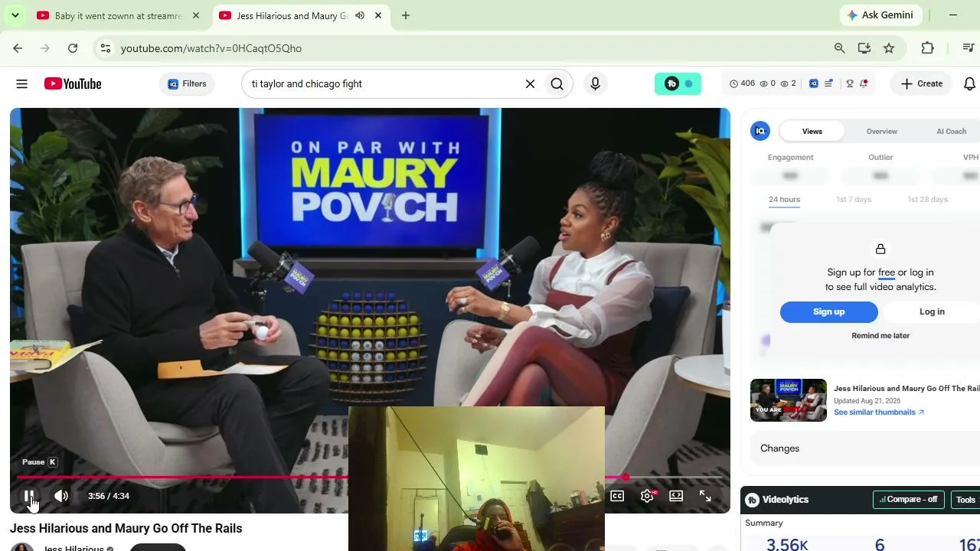
Task: Open See similar thumbnails link
Action: point(879,412)
